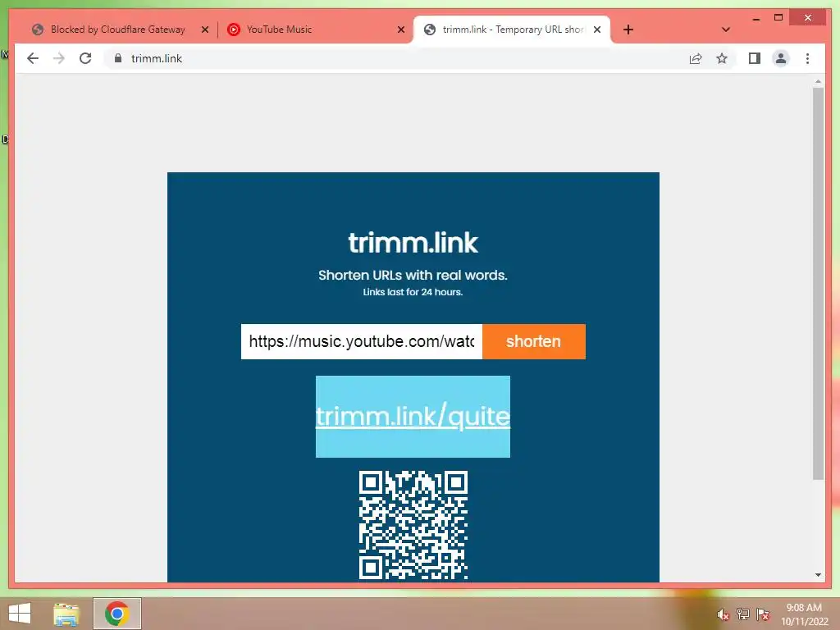840x630 pixels.
Task: View site info via the lock icon
Action: (x=118, y=58)
